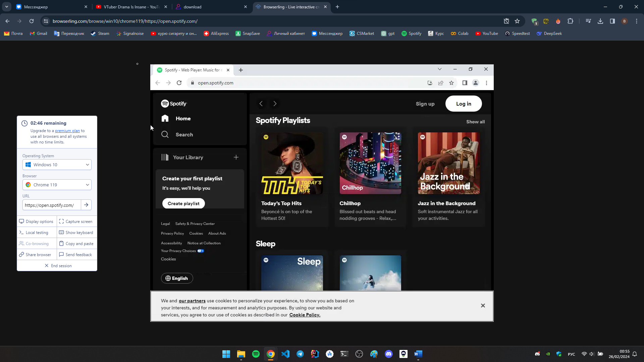
Task: Go back with Spotify's left chevron
Action: point(261,104)
